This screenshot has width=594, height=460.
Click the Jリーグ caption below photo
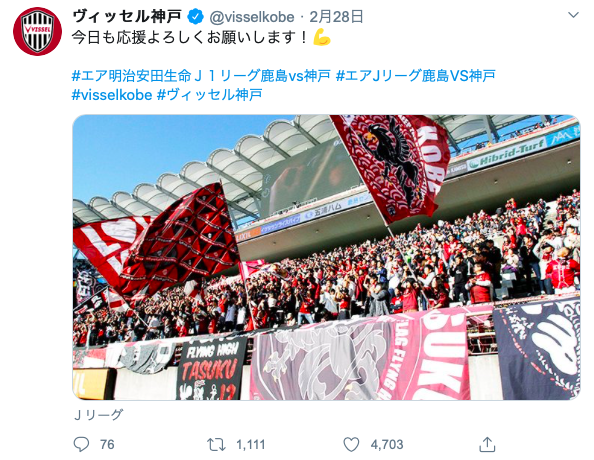98,415
